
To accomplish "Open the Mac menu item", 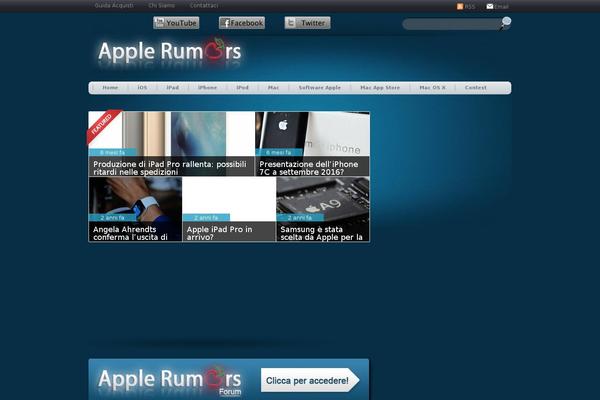I will 273,88.
